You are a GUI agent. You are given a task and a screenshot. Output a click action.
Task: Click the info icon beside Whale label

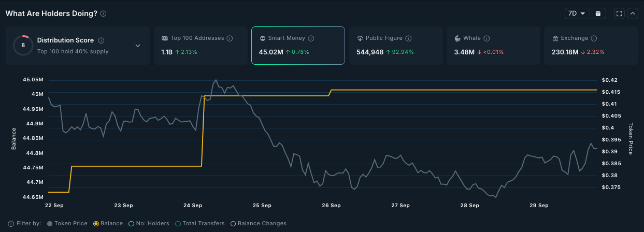click(x=487, y=38)
